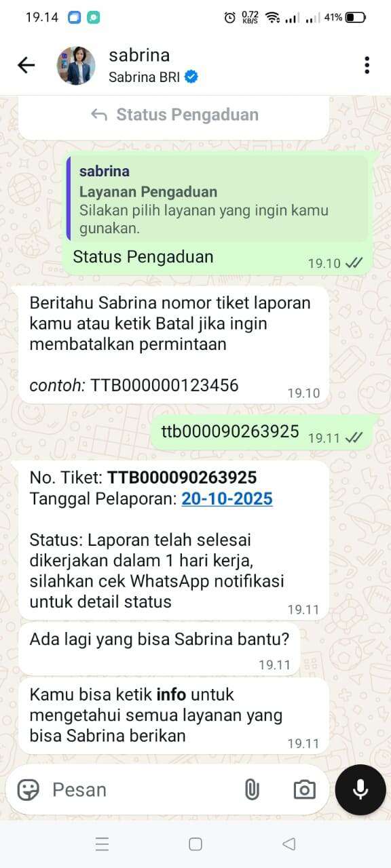Tap the Android back triangle button
This screenshot has width=391, height=868.
tap(289, 844)
